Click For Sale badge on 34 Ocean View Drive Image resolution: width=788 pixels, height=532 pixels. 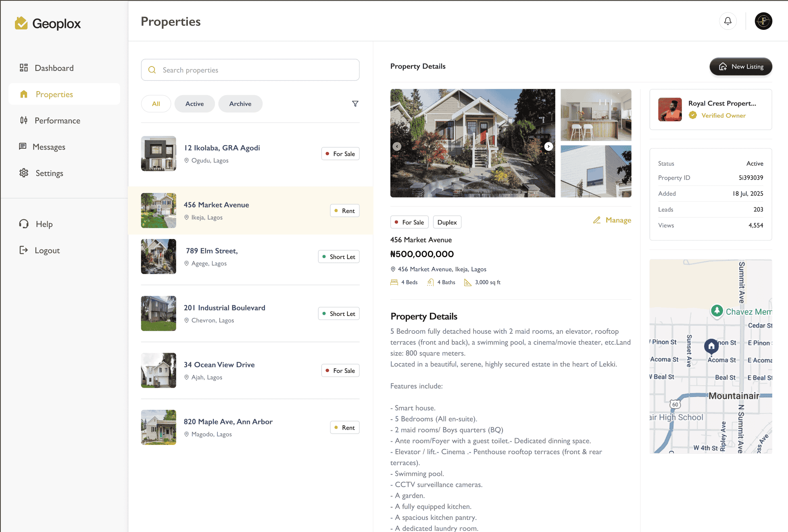[x=340, y=370]
